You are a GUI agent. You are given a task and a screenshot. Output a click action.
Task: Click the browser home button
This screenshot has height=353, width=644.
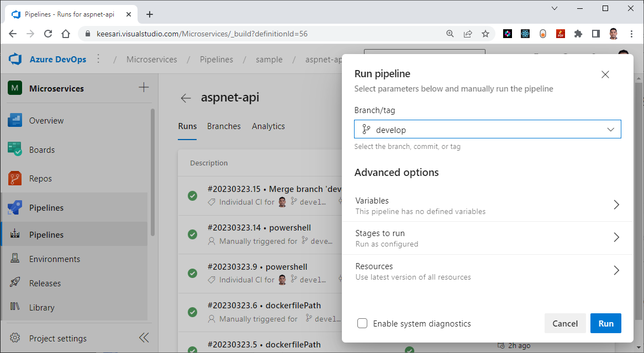[66, 34]
